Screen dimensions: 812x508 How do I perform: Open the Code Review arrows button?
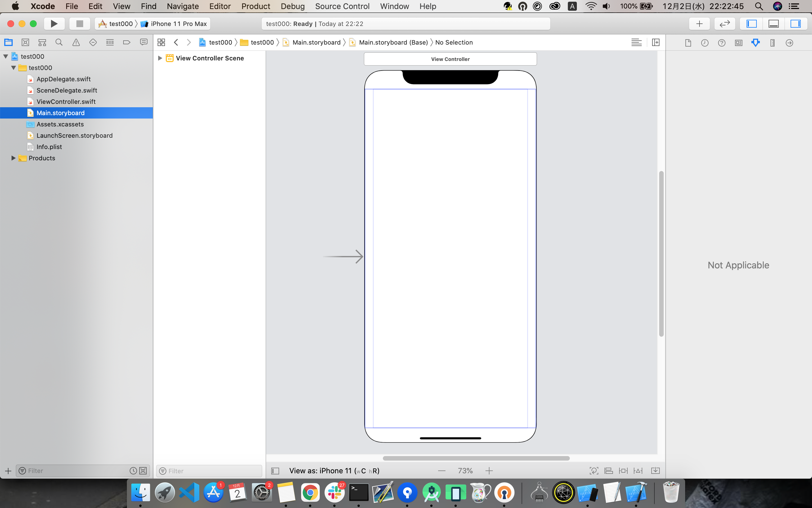click(x=725, y=23)
